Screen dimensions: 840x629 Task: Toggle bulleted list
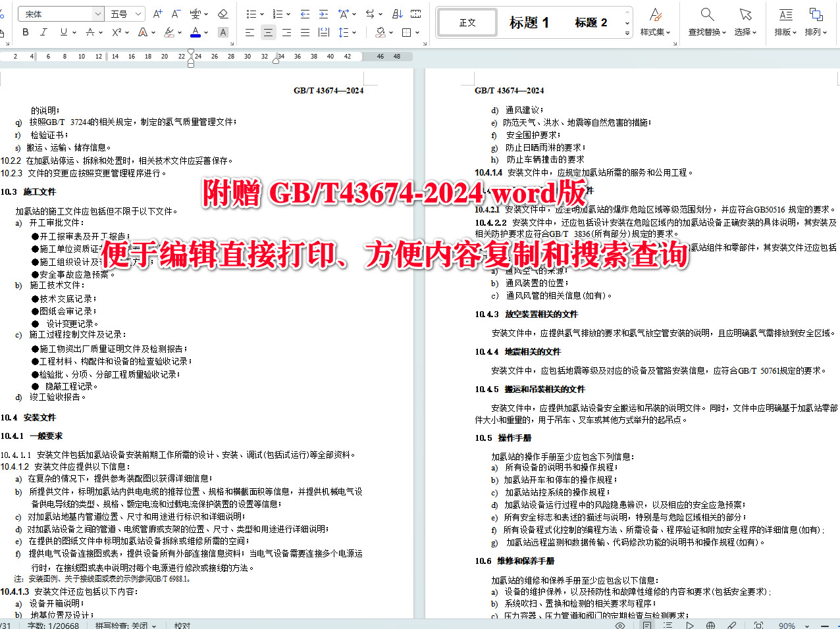[x=251, y=14]
